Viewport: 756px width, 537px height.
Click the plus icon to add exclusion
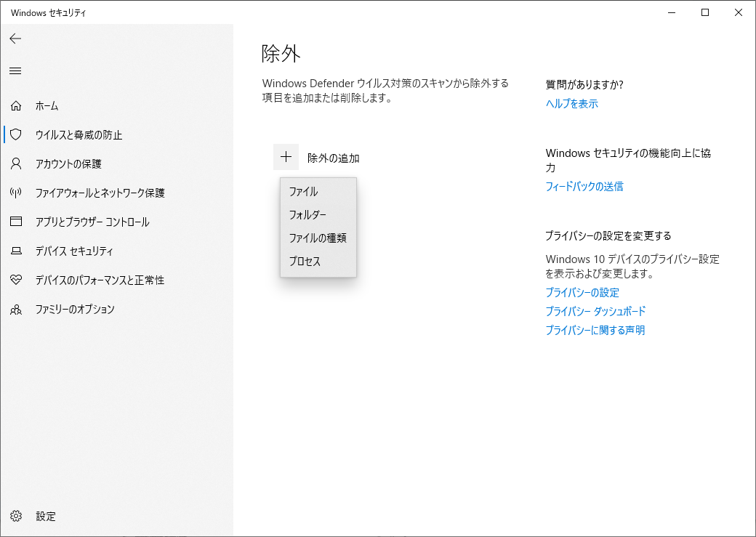tap(286, 157)
